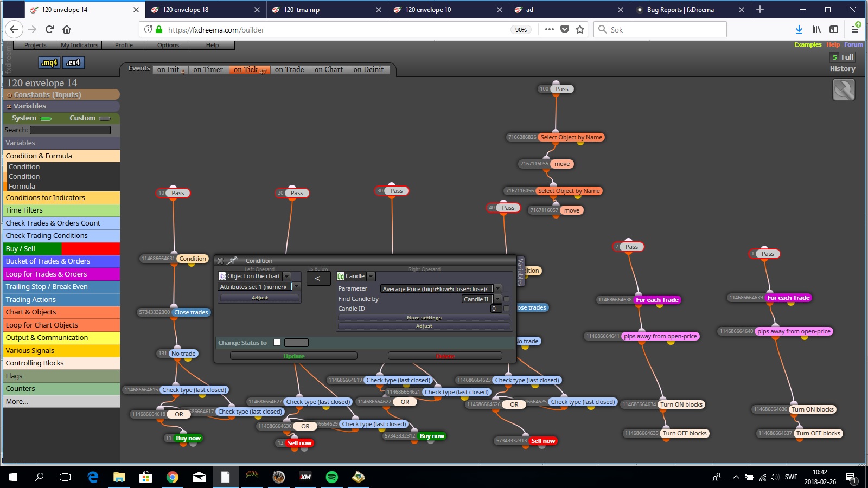Select the red Sell side of Buy / Sell
Screen dimensions: 868x488
[x=91, y=248]
